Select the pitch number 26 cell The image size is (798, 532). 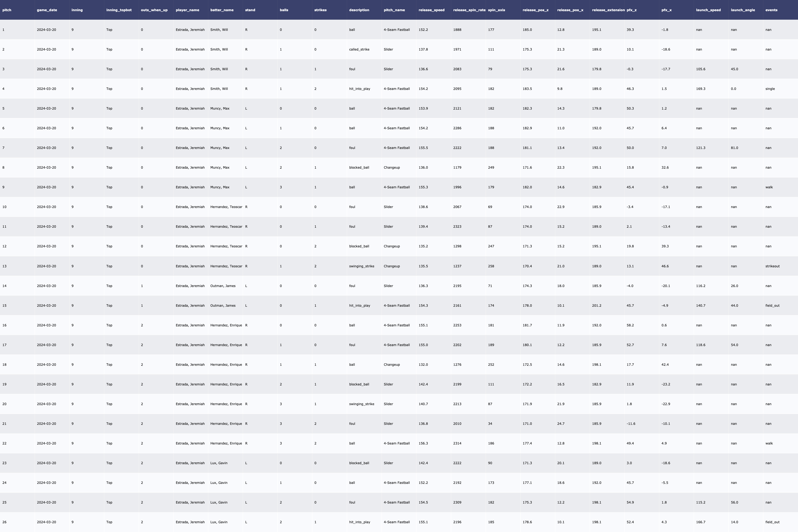pos(5,522)
